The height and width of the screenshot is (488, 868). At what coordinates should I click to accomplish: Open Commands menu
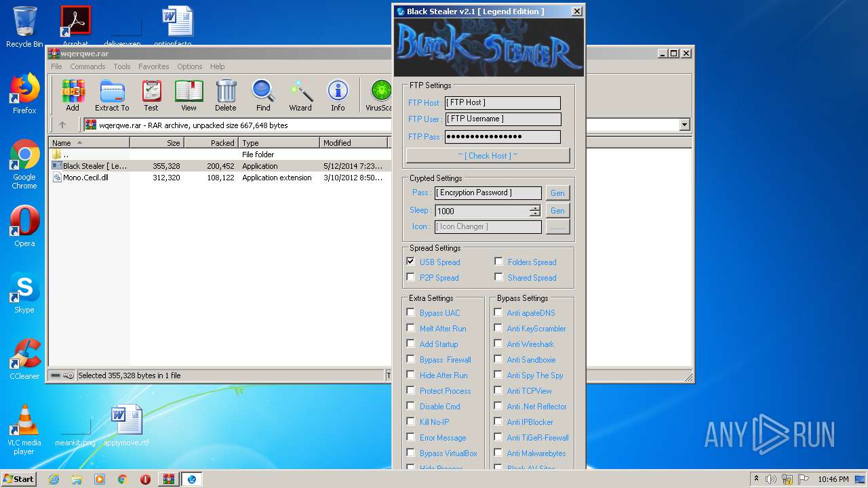tap(87, 66)
